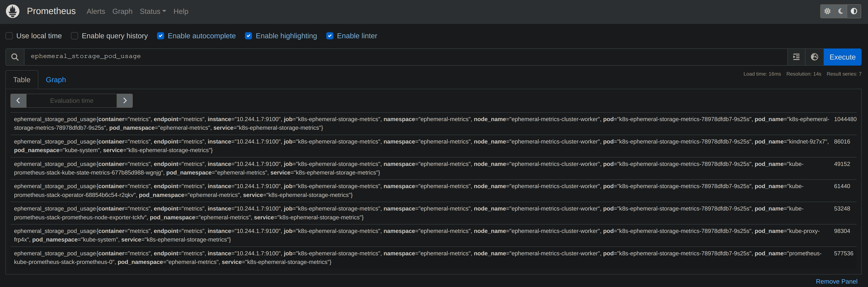
Task: Switch to light theme sun icon
Action: tap(827, 11)
